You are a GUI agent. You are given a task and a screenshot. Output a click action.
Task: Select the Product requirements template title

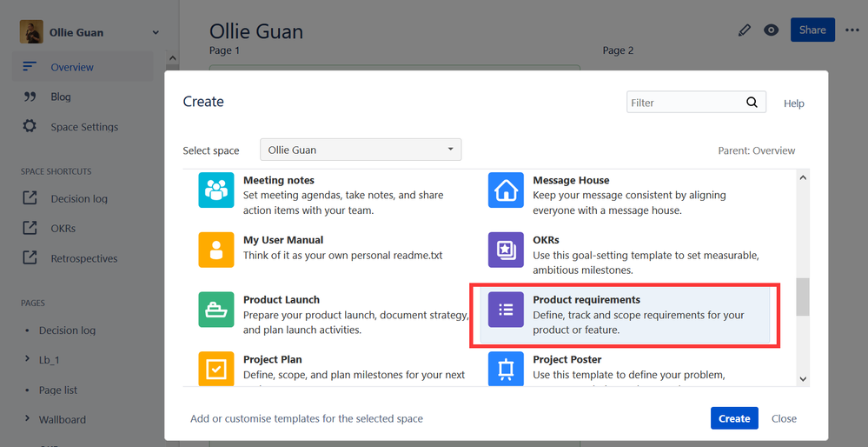point(586,300)
